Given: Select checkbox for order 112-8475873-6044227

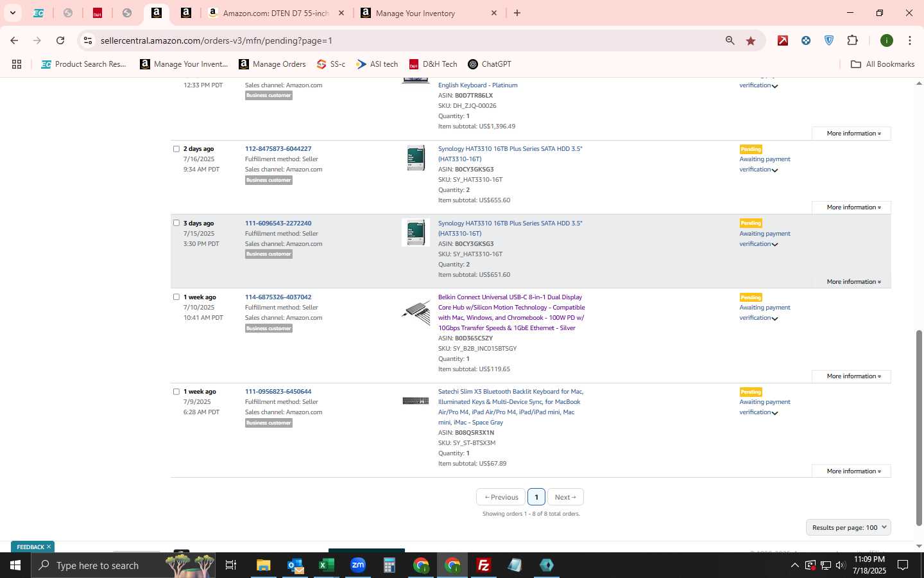Looking at the screenshot, I should [x=176, y=149].
